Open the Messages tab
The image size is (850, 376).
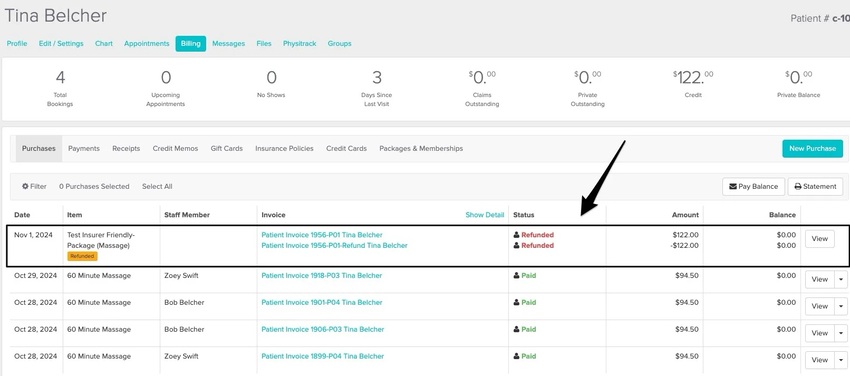228,43
